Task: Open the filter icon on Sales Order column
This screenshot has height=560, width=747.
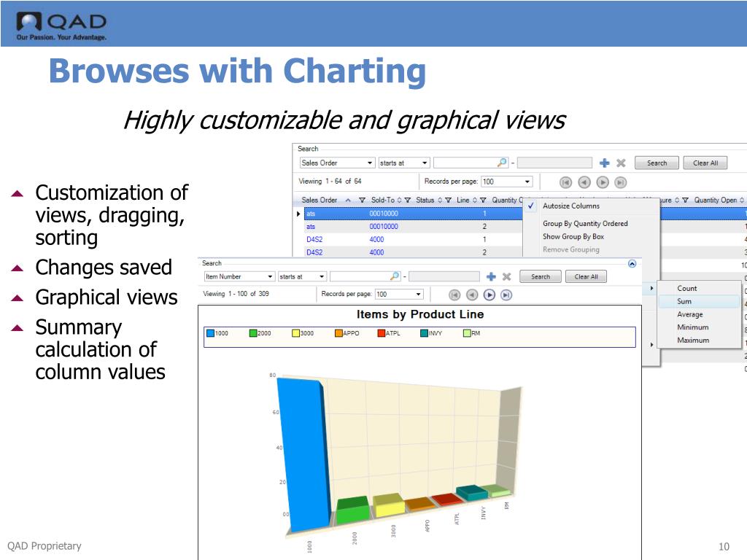Action: point(362,201)
